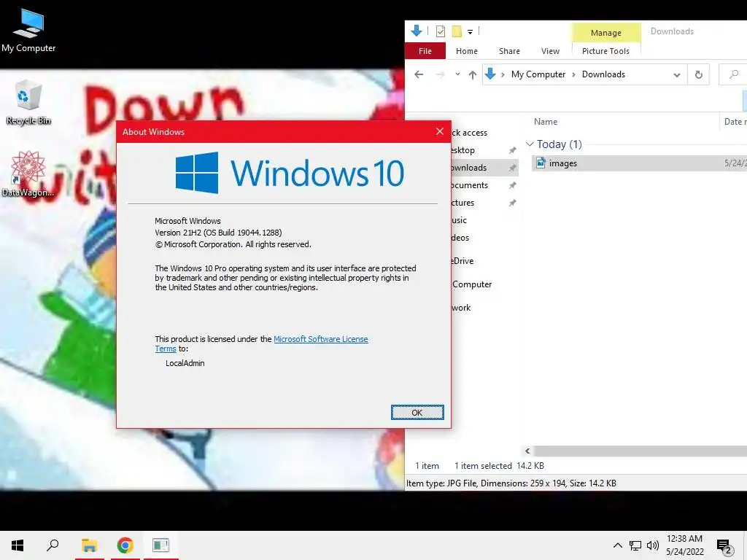Select Quick access in navigation pane
The height and width of the screenshot is (560, 747).
pos(469,133)
